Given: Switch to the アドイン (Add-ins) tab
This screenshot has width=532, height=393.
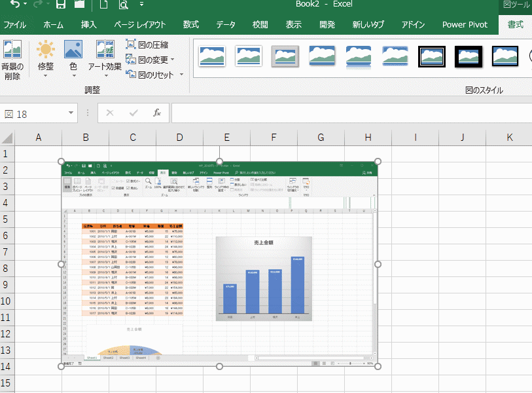Looking at the screenshot, I should pyautogui.click(x=413, y=25).
